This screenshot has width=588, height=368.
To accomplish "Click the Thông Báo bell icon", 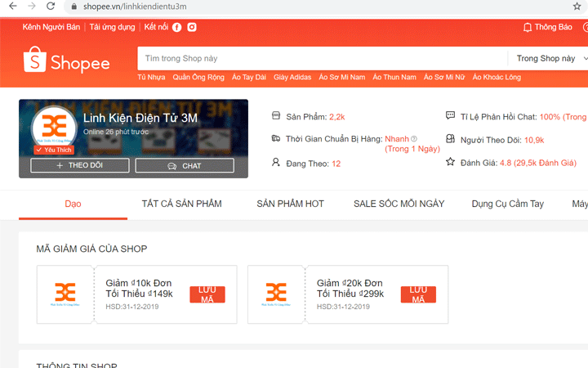I will click(x=528, y=27).
